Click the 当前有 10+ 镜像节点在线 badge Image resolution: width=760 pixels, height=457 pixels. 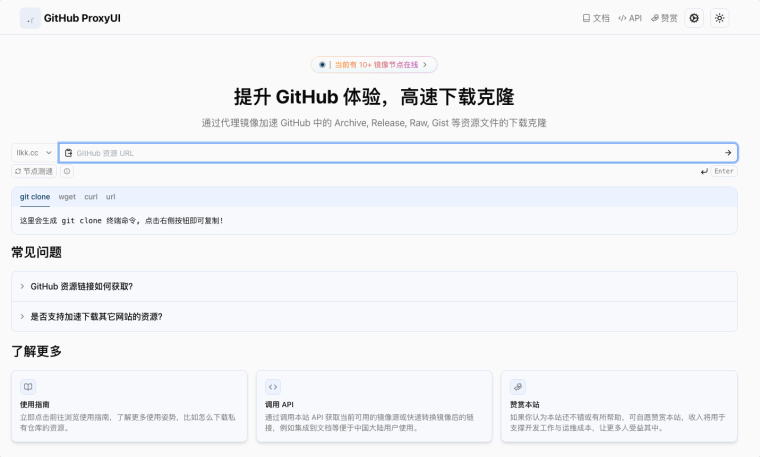(374, 64)
